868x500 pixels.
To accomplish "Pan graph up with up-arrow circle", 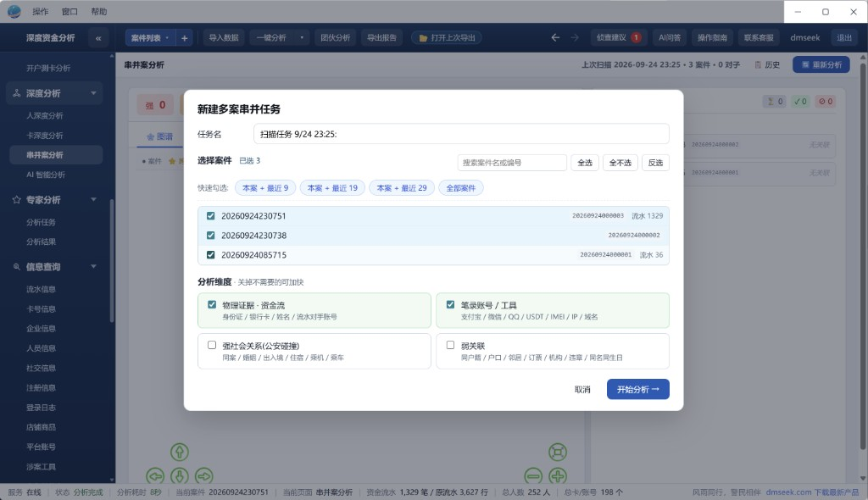I will pyautogui.click(x=180, y=452).
